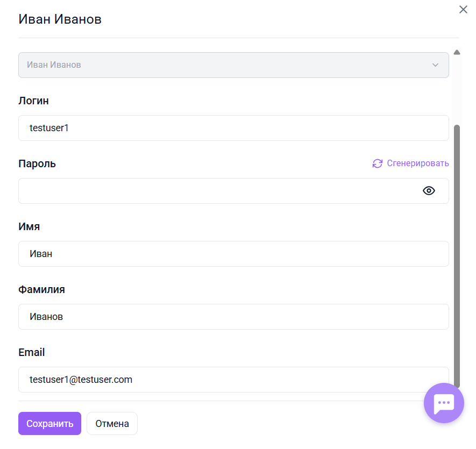Focus the Логин field containing testuser1
476x449 pixels.
(233, 128)
